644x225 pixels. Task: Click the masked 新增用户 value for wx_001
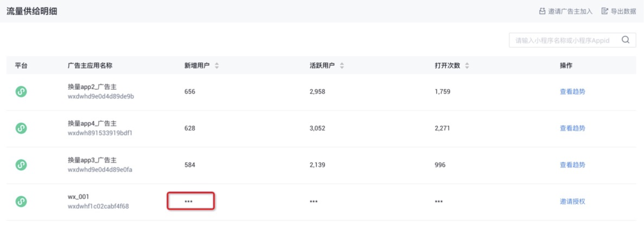(x=189, y=202)
